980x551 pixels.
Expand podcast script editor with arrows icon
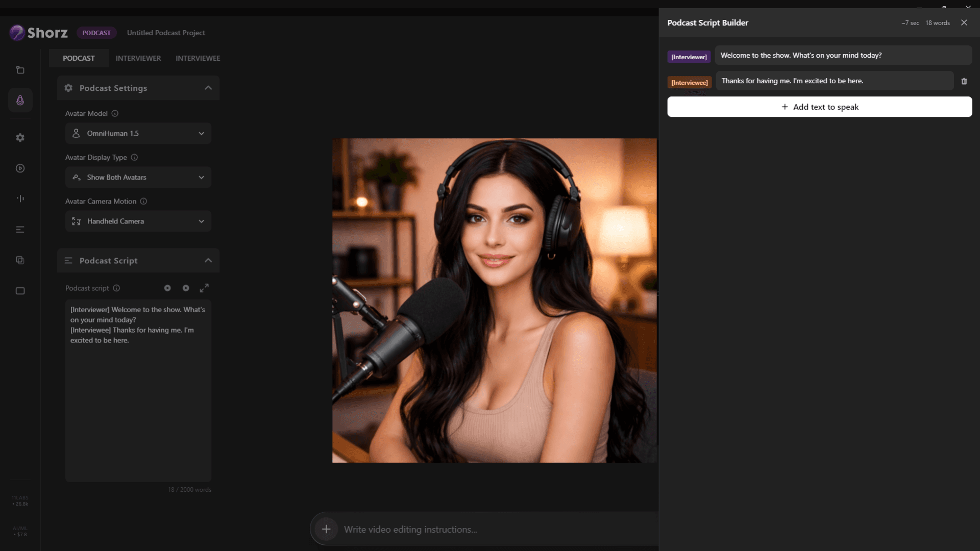click(x=204, y=288)
